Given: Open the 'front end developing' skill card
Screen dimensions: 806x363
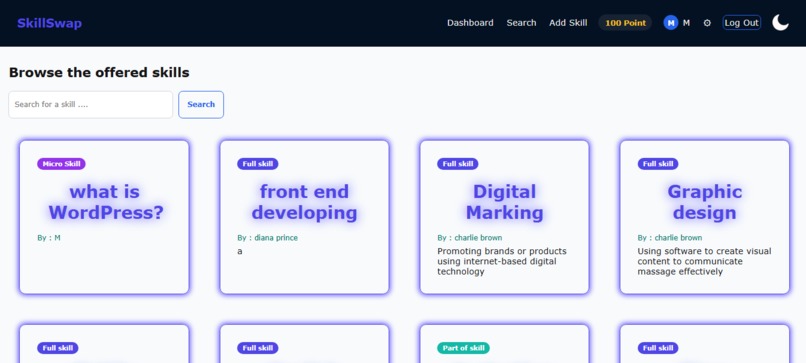Looking at the screenshot, I should point(304,217).
